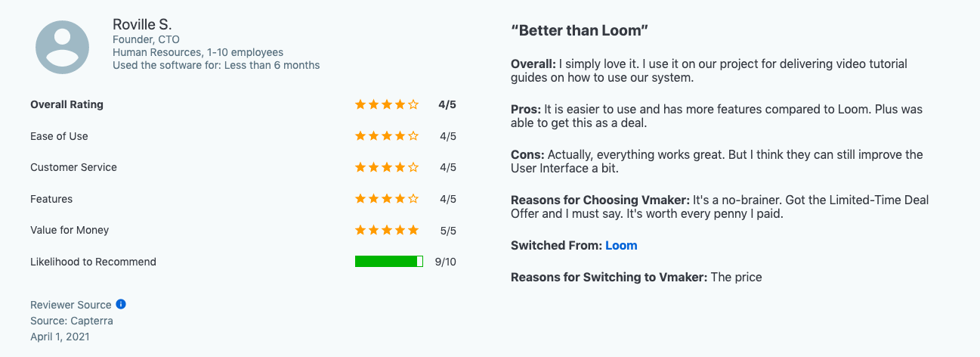
Task: Click the Reviewer Source label
Action: [70, 305]
